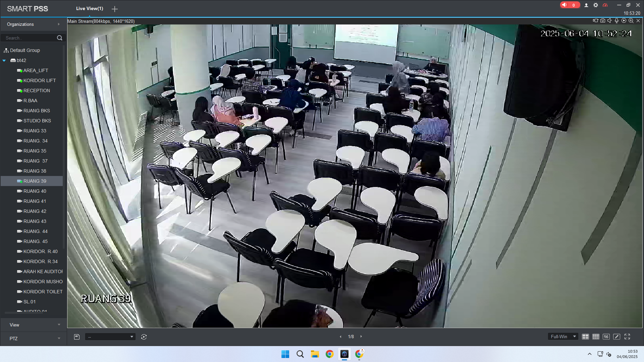Open the Windows Start menu
This screenshot has width=644, height=362.
pyautogui.click(x=285, y=354)
